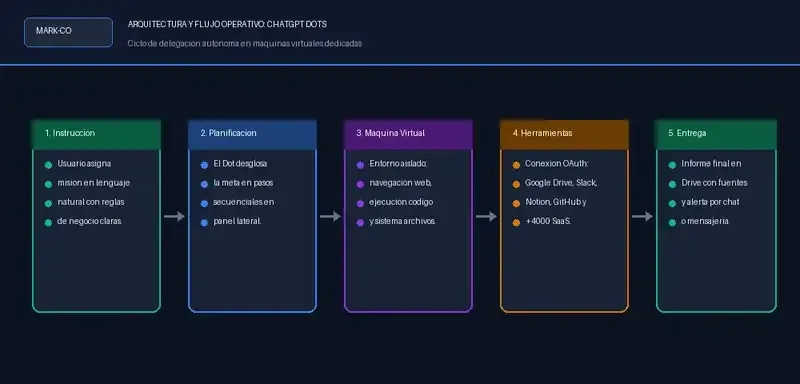Click the purple bullet beside 'navegacion web'
Screen dimensions: 800x384
tap(360, 184)
